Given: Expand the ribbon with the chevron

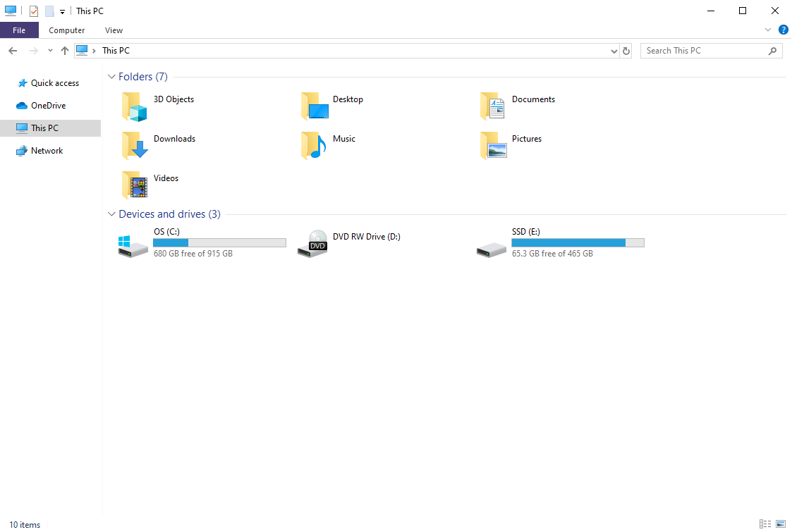Looking at the screenshot, I should pyautogui.click(x=768, y=30).
